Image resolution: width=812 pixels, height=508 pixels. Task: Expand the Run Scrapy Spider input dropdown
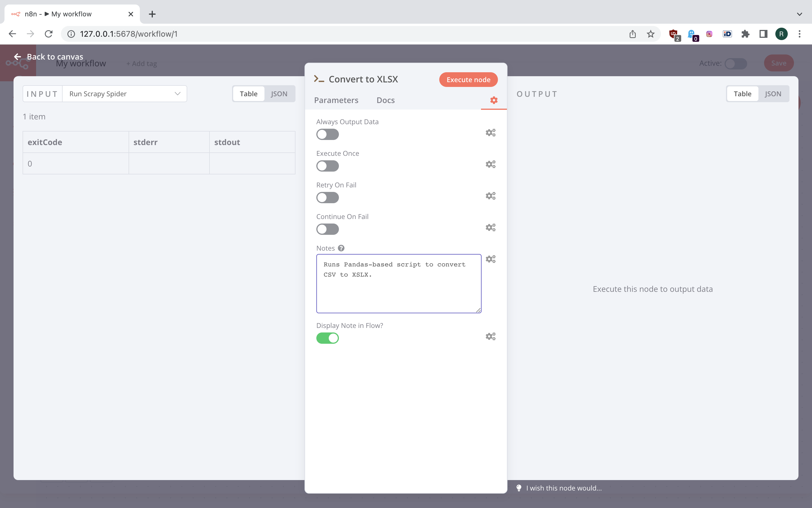[x=125, y=94]
